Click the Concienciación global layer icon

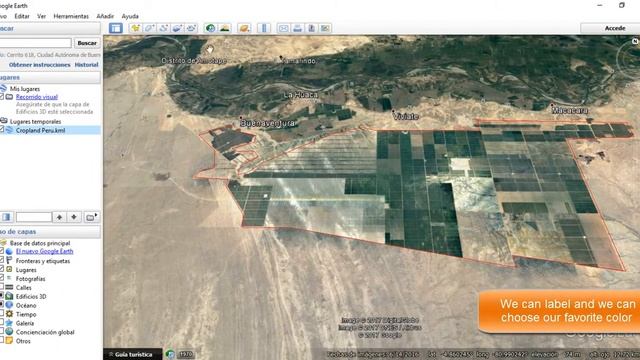pyautogui.click(x=9, y=332)
